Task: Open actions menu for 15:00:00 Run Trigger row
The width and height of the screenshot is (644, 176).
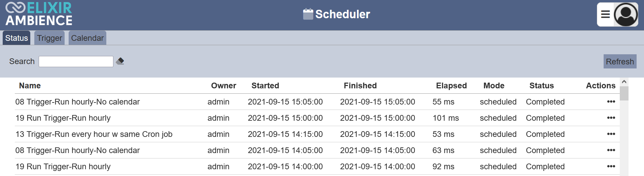Action: [611, 118]
